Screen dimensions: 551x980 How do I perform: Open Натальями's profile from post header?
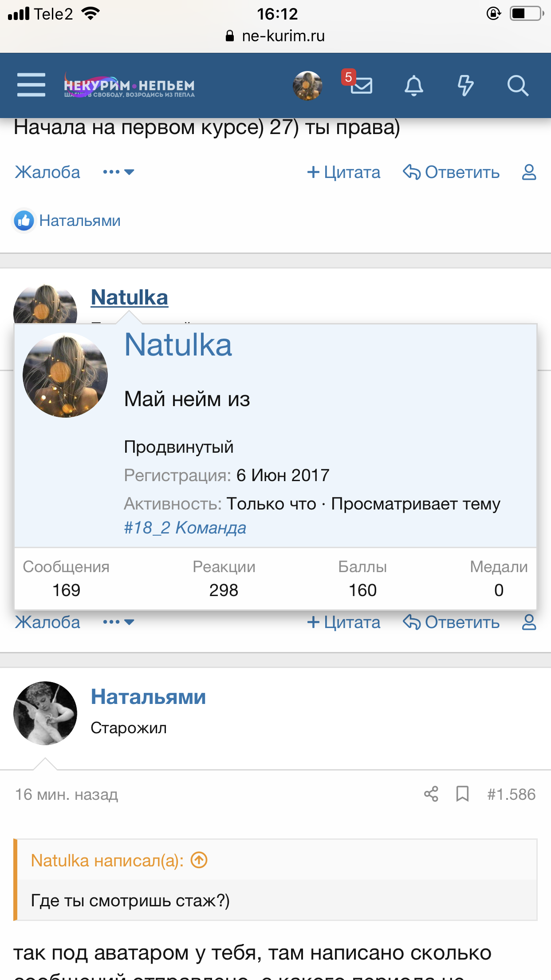[x=148, y=697]
